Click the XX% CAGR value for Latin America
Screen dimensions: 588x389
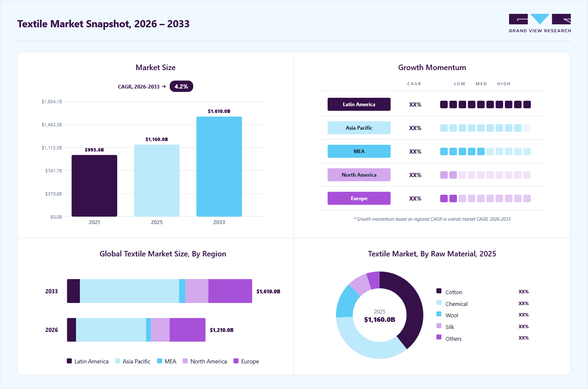click(415, 104)
